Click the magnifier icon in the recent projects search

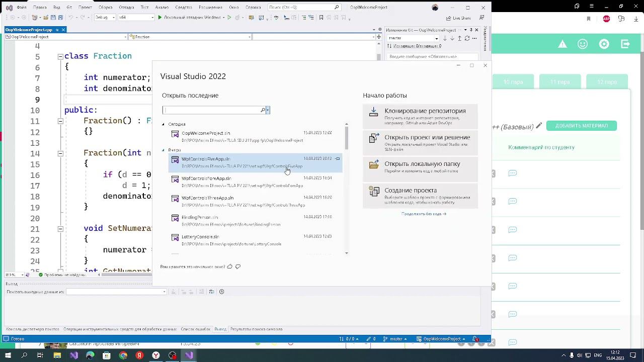click(263, 110)
